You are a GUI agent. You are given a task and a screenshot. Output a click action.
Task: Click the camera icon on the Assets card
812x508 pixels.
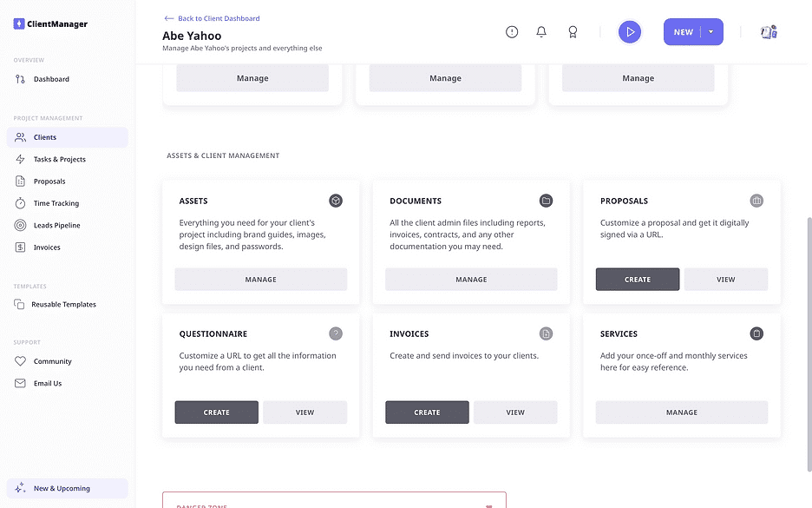point(335,201)
